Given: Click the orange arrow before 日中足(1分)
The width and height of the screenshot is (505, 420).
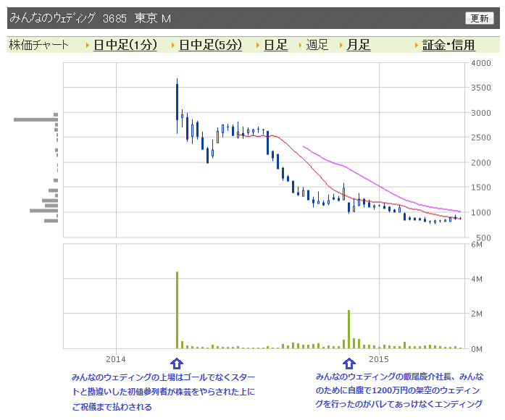Looking at the screenshot, I should point(87,46).
